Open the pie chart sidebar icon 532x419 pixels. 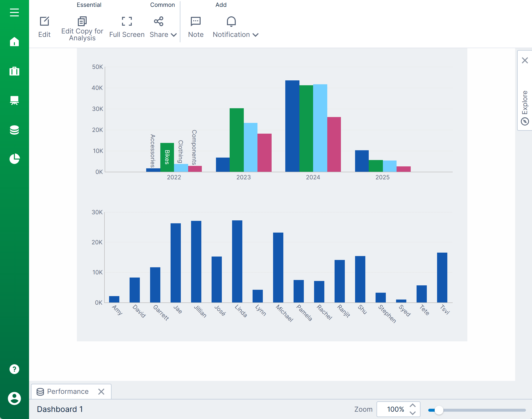coord(14,159)
